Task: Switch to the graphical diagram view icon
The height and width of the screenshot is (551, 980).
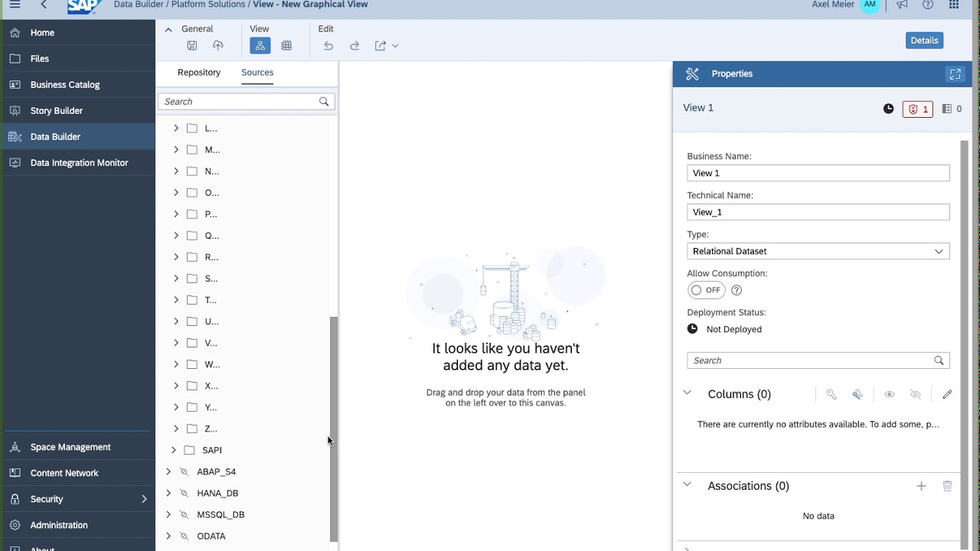Action: [260, 46]
